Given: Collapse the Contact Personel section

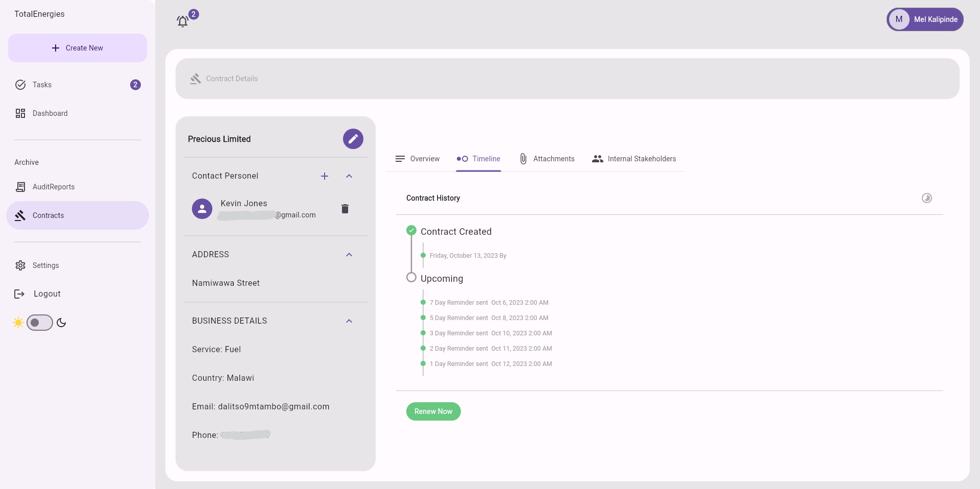Looking at the screenshot, I should [x=349, y=176].
